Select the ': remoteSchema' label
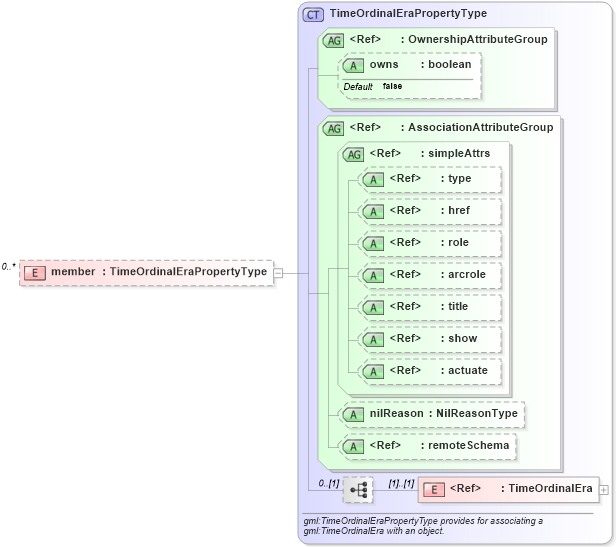Viewport: 616px width, 547px height. pyautogui.click(x=465, y=446)
